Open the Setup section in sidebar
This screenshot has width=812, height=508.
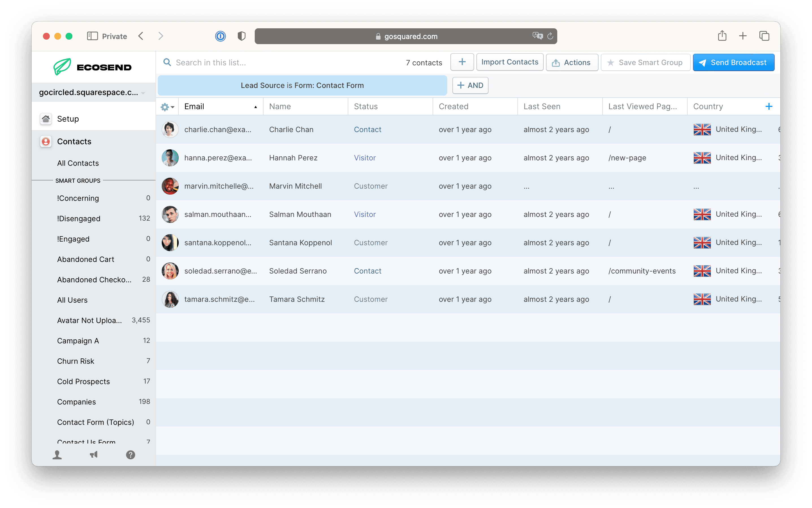point(68,119)
